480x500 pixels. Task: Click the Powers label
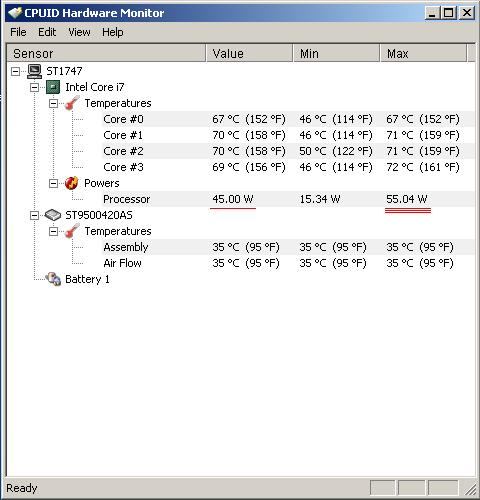click(102, 183)
